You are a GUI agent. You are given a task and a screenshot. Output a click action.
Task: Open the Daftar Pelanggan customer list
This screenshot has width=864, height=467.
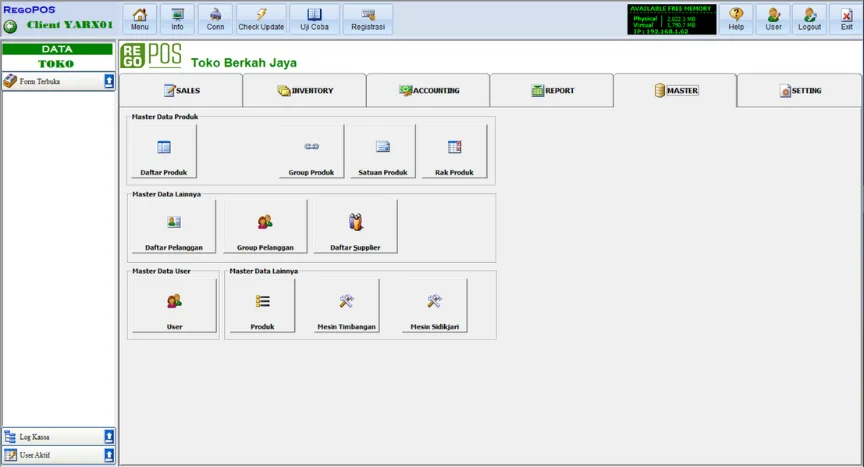pos(173,227)
